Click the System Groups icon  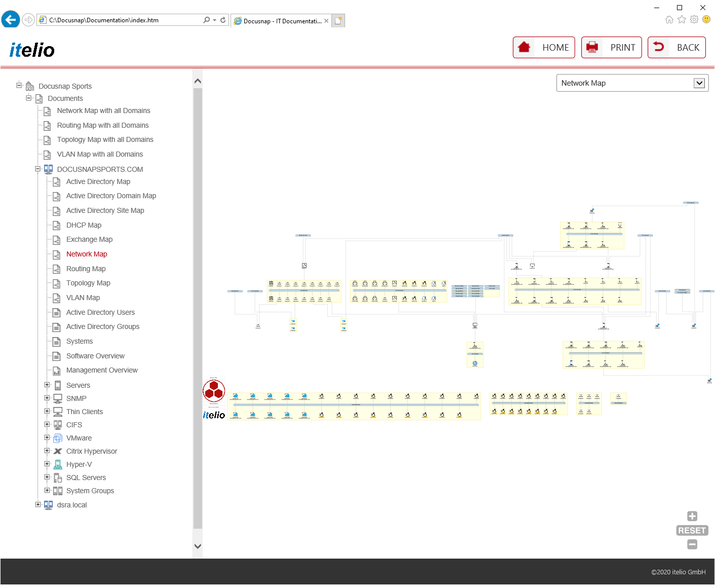coord(58,491)
